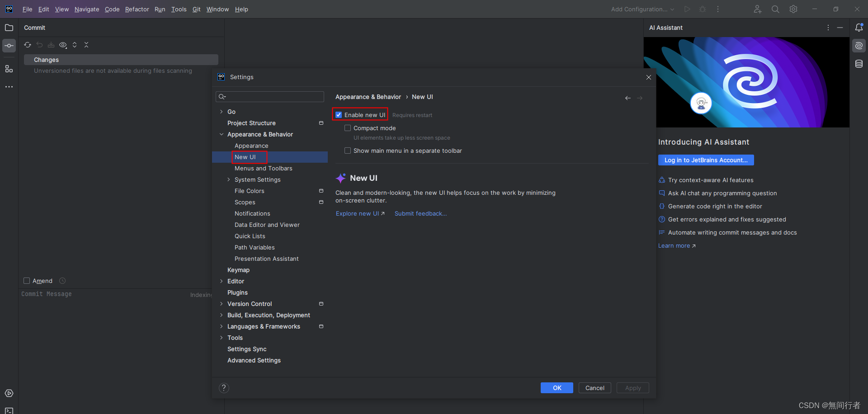This screenshot has width=868, height=414.
Task: Open the Terminal tool window icon
Action: click(x=9, y=410)
